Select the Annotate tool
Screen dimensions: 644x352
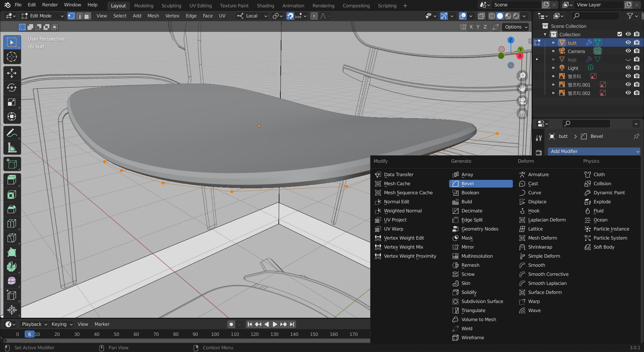pyautogui.click(x=12, y=133)
